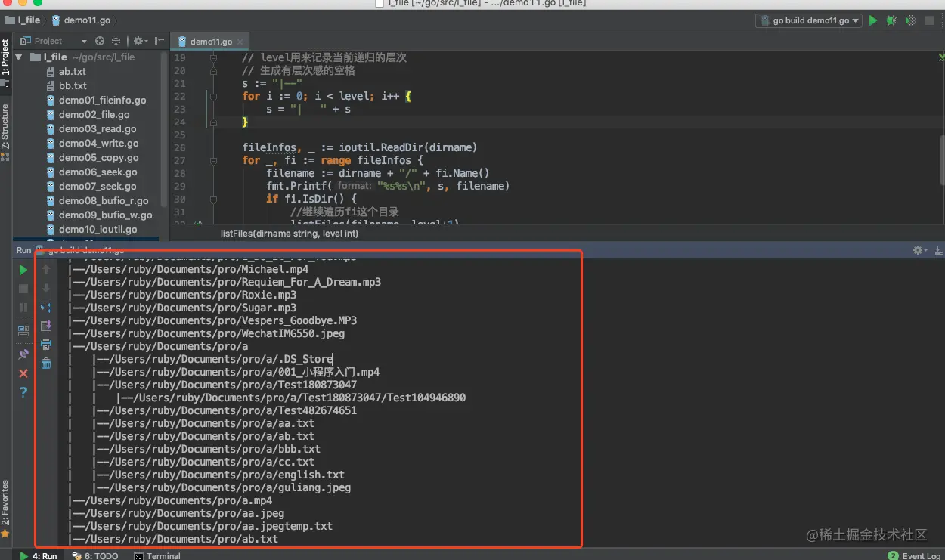Viewport: 945px width, 560px height.
Task: Open the run configuration dropdown
Action: tap(809, 20)
